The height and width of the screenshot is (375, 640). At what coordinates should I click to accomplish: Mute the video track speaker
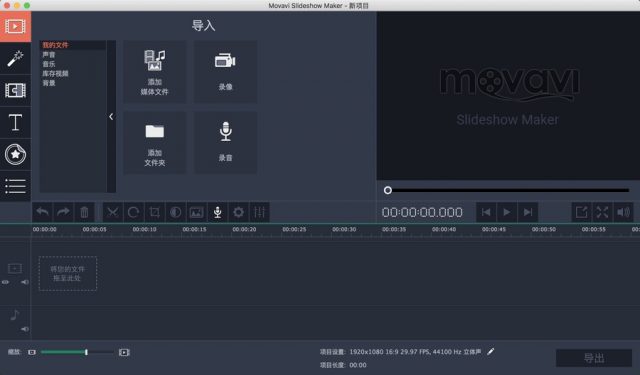tap(25, 282)
